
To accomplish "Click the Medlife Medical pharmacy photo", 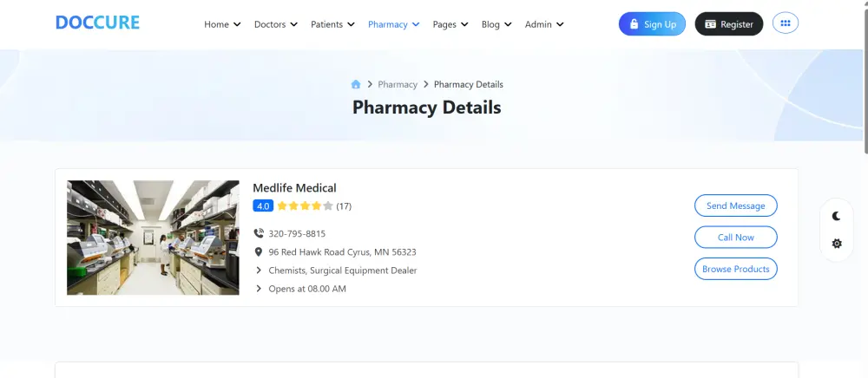I will 153,238.
